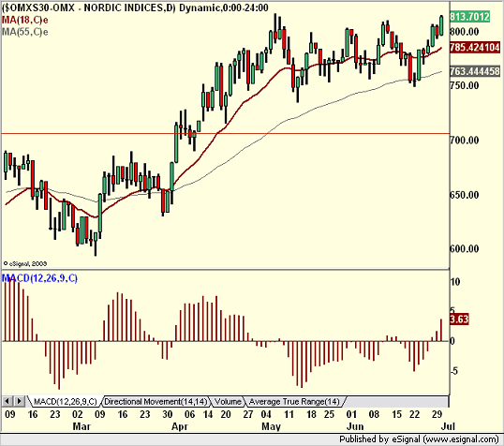
Task: Select the MACD(12,26,9,C) tab
Action: point(65,402)
